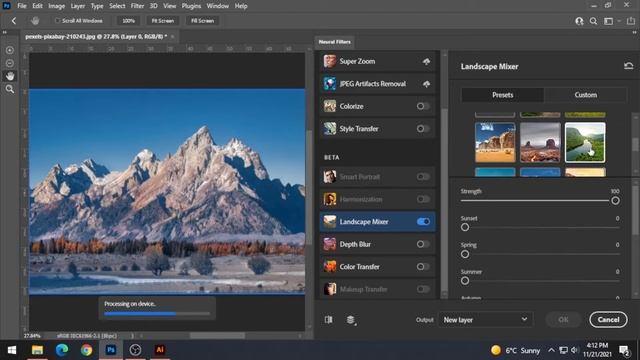This screenshot has width=640, height=360.
Task: Click the OK button
Action: pyautogui.click(x=563, y=320)
